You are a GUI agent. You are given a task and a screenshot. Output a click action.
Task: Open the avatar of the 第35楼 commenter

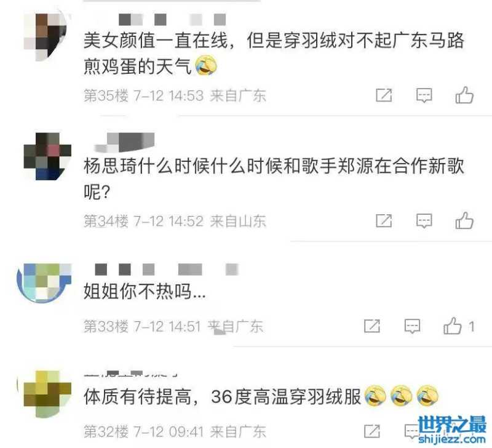(46, 37)
